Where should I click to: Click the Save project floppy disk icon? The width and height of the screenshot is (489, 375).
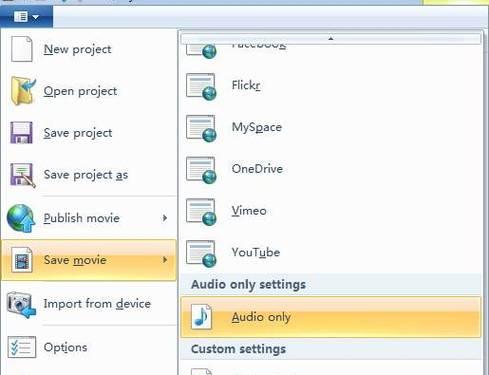[x=22, y=133]
